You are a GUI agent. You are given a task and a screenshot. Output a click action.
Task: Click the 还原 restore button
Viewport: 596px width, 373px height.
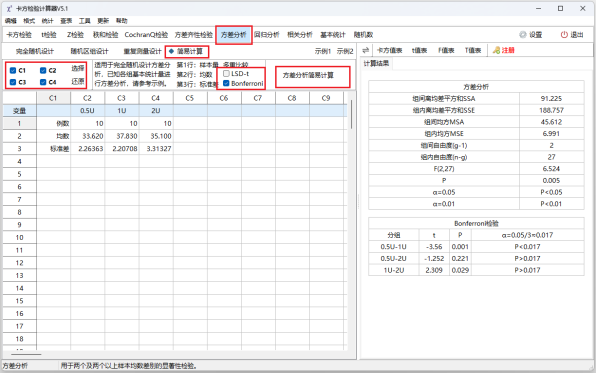click(x=78, y=81)
